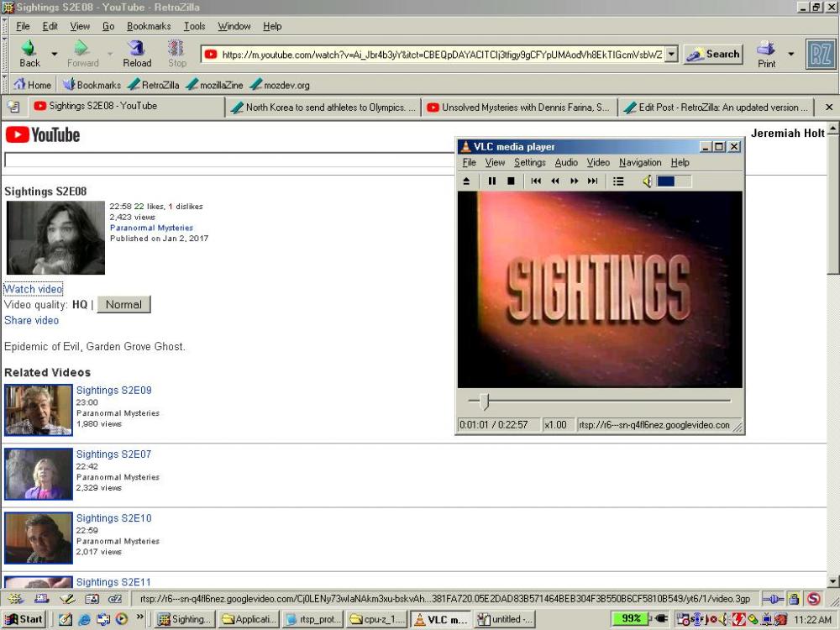Click VLC fast forward icon
Screen dimensions: 840x630
[575, 181]
